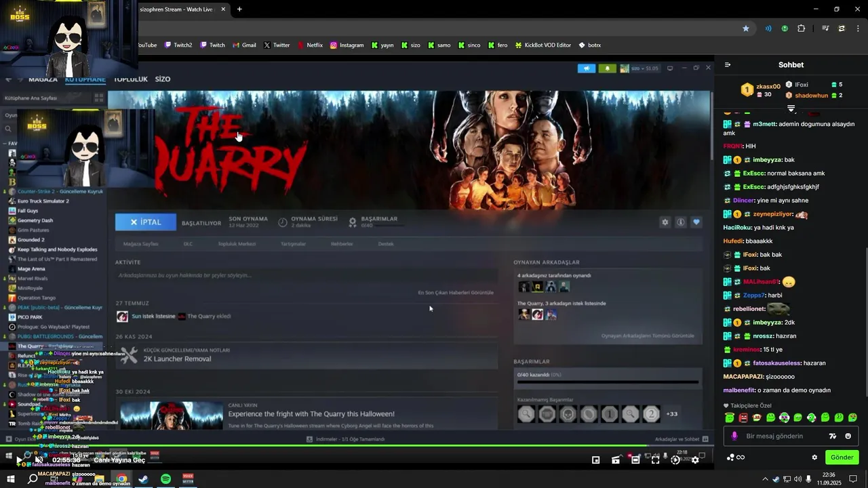
Task: Jump to live via Canlı Yayına Geç
Action: [x=119, y=460]
